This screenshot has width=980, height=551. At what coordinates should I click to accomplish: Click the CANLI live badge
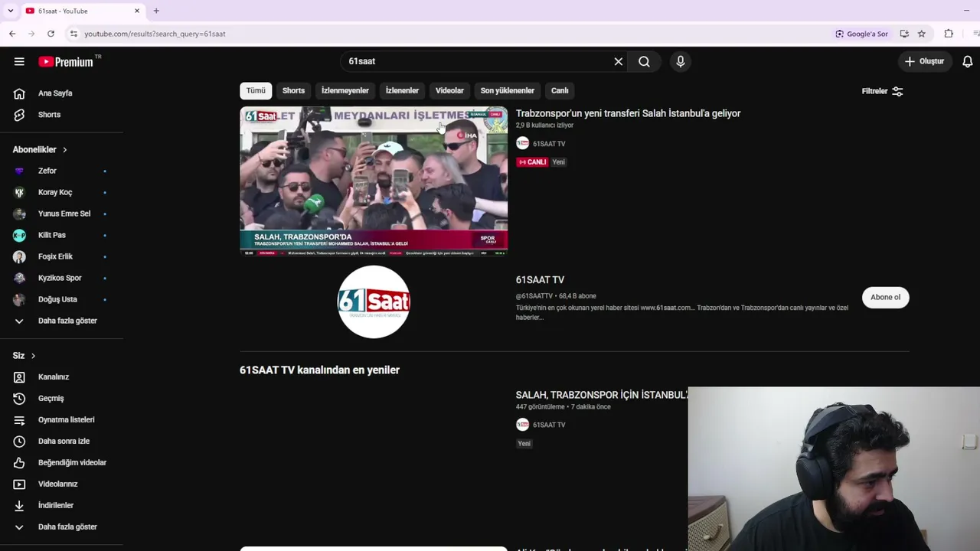pyautogui.click(x=532, y=162)
